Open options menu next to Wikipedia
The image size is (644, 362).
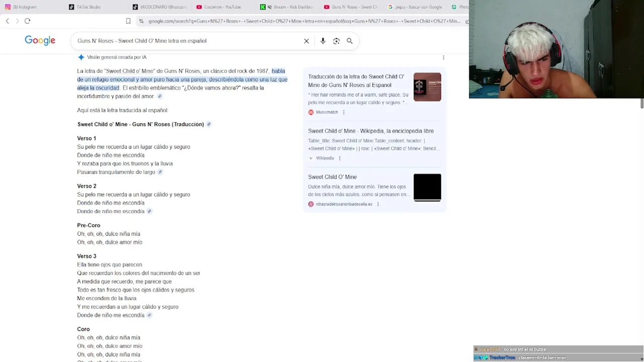[340, 158]
